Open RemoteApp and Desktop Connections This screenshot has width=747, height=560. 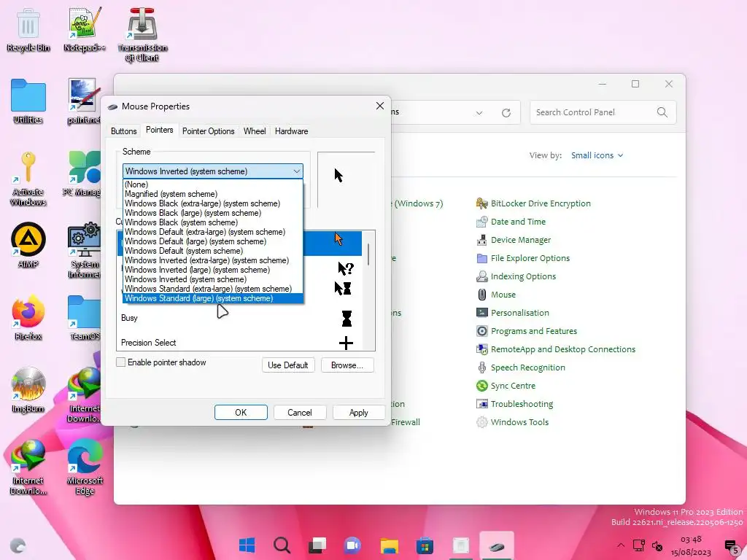click(563, 349)
